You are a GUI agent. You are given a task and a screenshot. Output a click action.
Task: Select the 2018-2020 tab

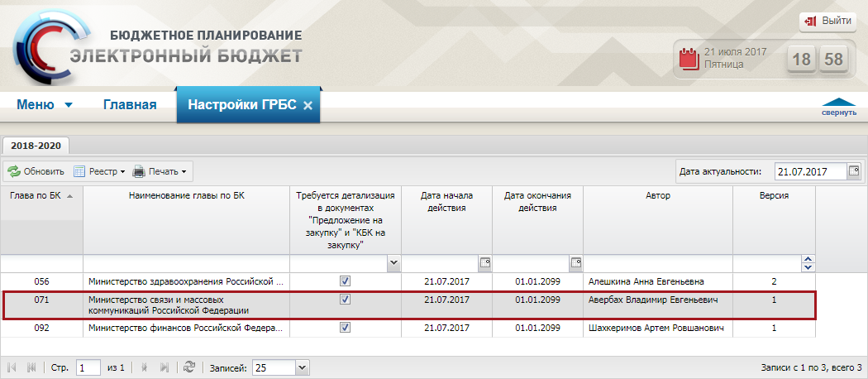pos(35,146)
